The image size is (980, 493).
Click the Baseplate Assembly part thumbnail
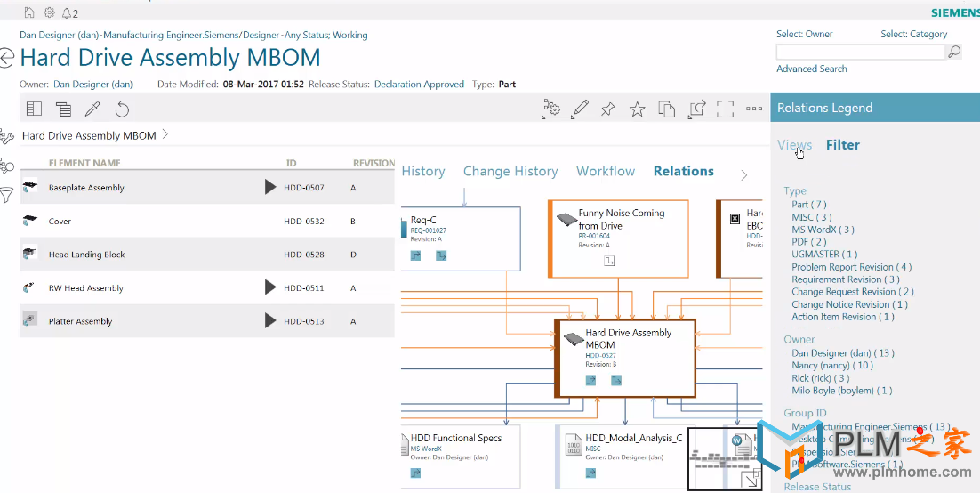tap(29, 187)
